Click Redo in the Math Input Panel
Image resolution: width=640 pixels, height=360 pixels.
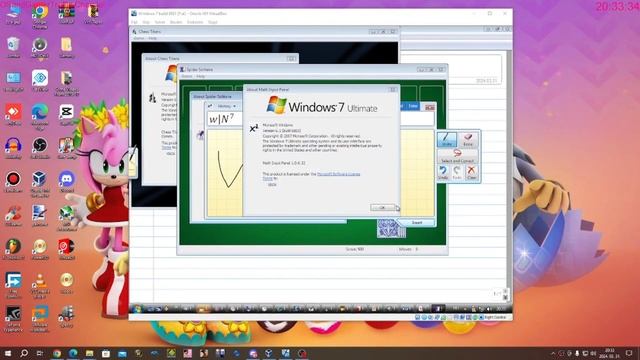(457, 173)
